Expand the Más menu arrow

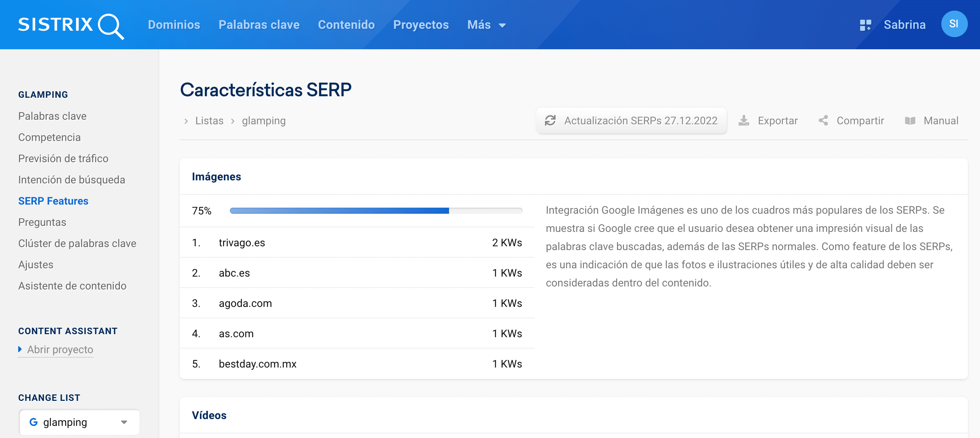(x=502, y=26)
